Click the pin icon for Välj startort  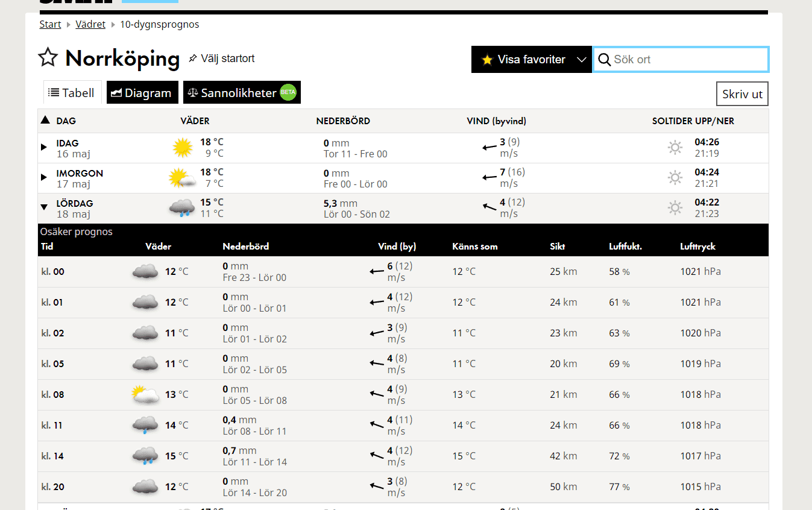[x=193, y=58]
